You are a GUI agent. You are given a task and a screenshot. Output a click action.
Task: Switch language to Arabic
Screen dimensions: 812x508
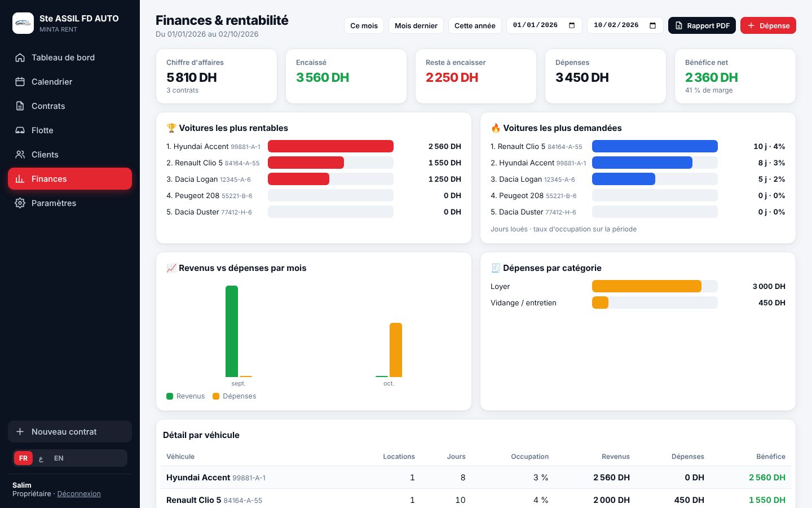tap(41, 458)
